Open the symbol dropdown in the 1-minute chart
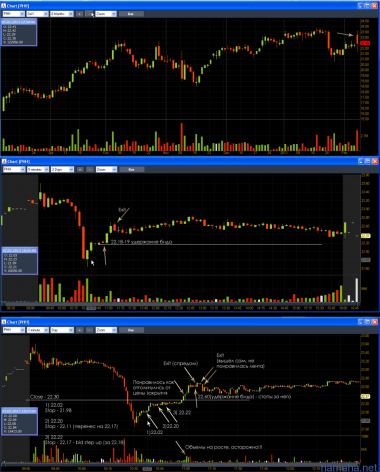Viewport: 380px width, 472px height. click(14, 330)
